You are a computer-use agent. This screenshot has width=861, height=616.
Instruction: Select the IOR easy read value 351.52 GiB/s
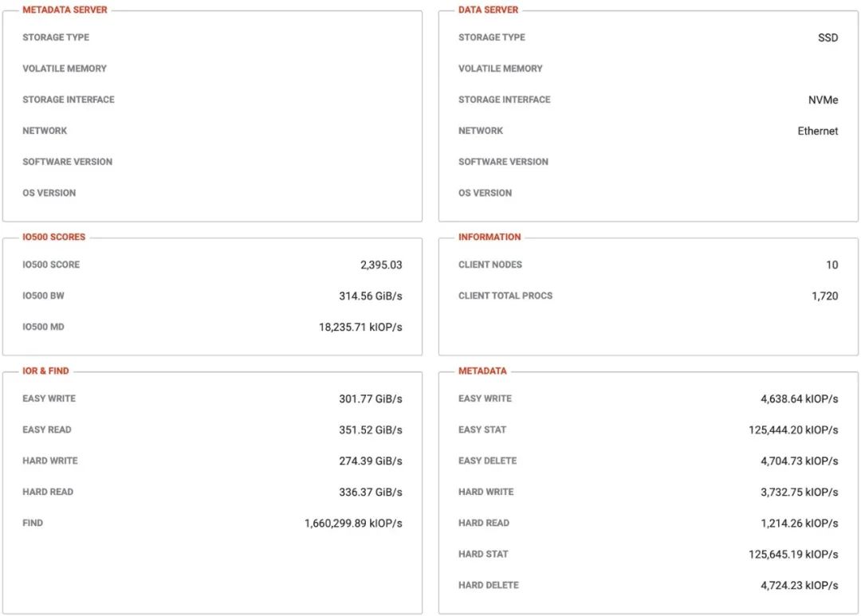370,430
